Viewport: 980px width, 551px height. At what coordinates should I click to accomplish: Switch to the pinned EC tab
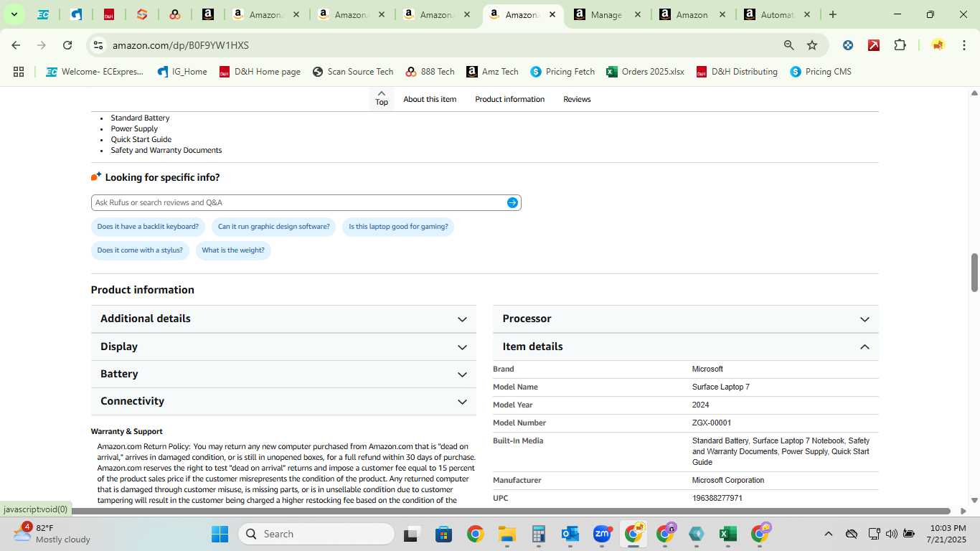(43, 14)
